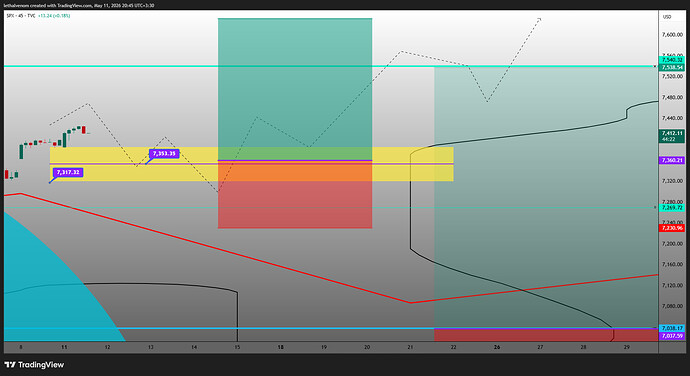Click the blue 7,038.17 axis label
Image resolution: width=690 pixels, height=376 pixels.
672,328
